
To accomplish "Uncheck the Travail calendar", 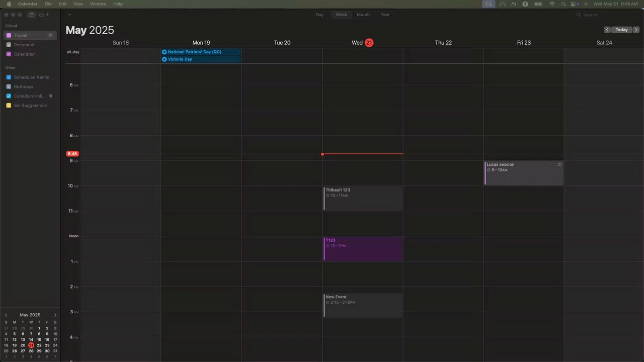I will 9,35.
